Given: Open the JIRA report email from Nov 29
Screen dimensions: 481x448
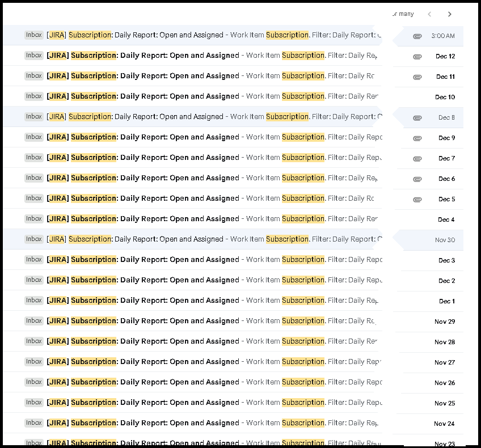Looking at the screenshot, I should tap(233, 321).
